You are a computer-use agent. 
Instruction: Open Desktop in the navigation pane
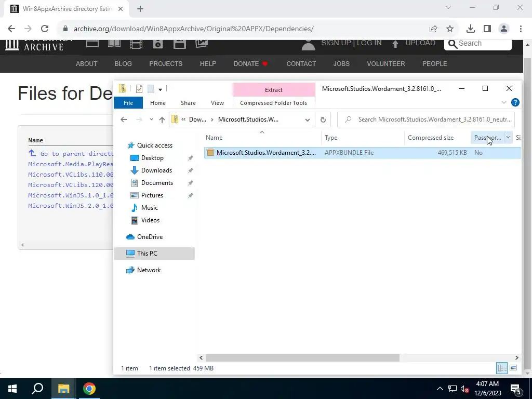pos(152,158)
